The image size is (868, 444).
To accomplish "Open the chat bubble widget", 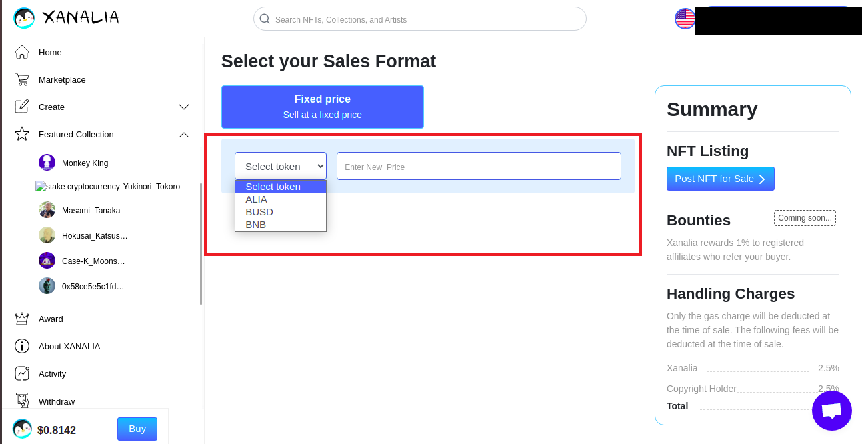I will [831, 411].
